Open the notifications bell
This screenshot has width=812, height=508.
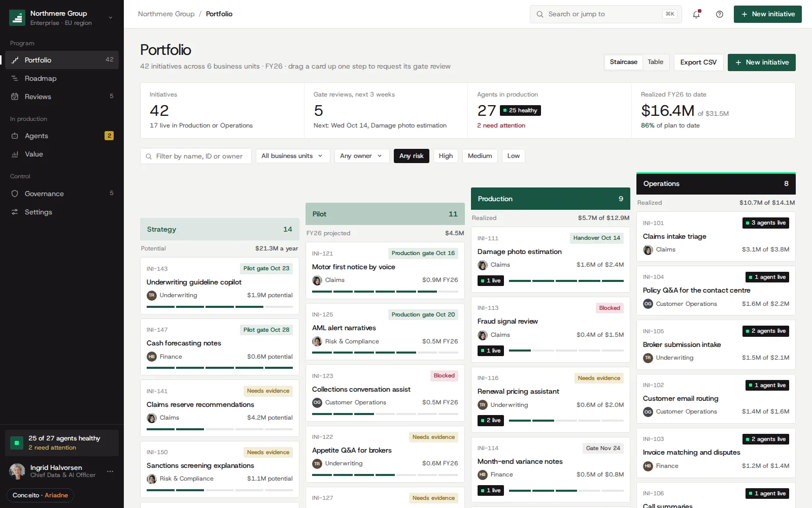[696, 14]
